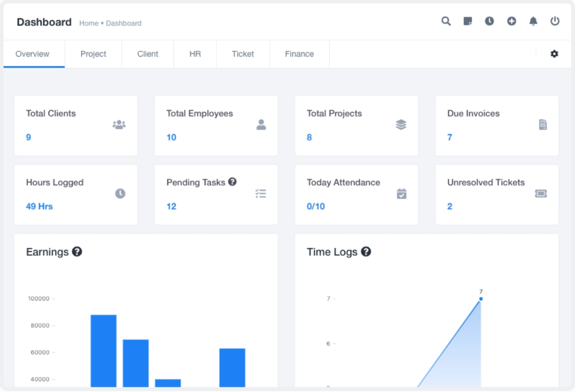Click the Unresolved Tickets label

point(486,182)
